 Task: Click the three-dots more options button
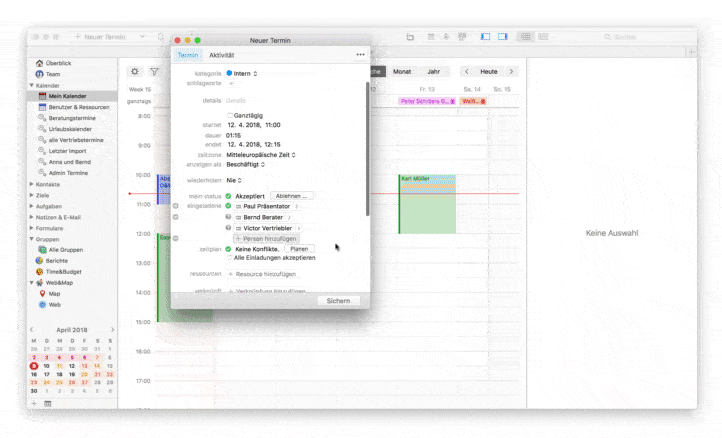pyautogui.click(x=360, y=55)
